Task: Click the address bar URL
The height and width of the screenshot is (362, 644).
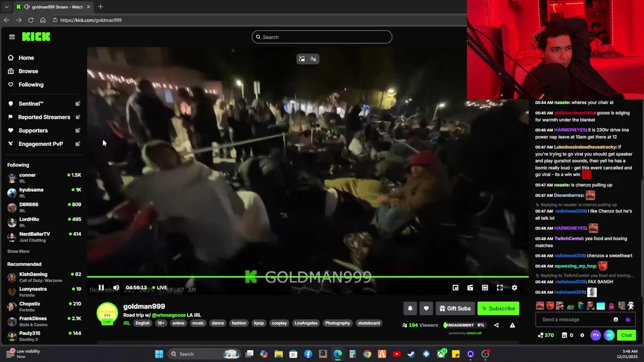Action: click(x=91, y=20)
